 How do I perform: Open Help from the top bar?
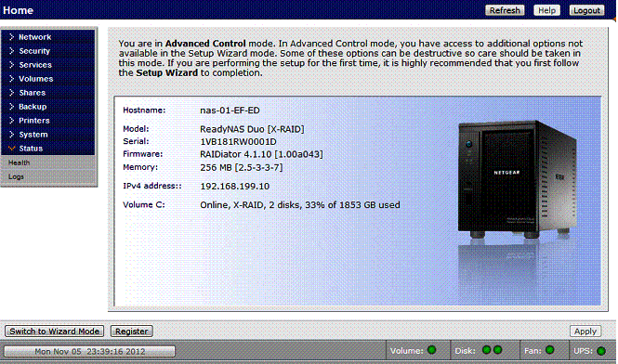546,10
